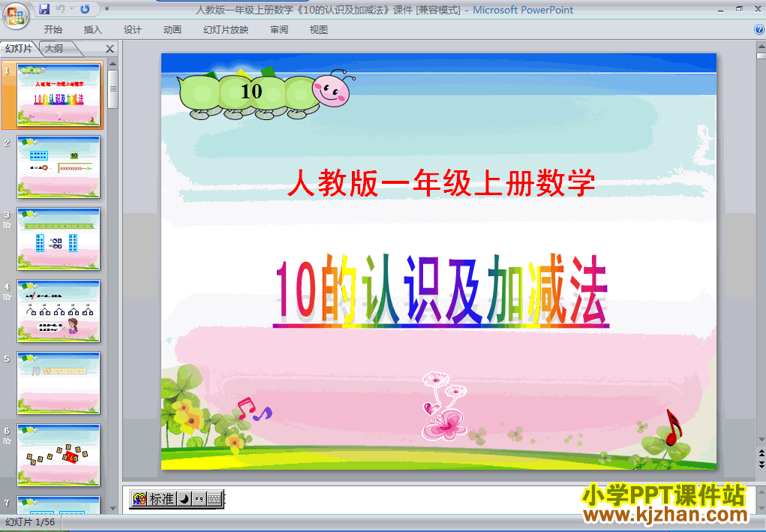Viewport: 766px width, 532px height.
Task: Select the 视图 ribbon tab
Action: click(x=319, y=30)
